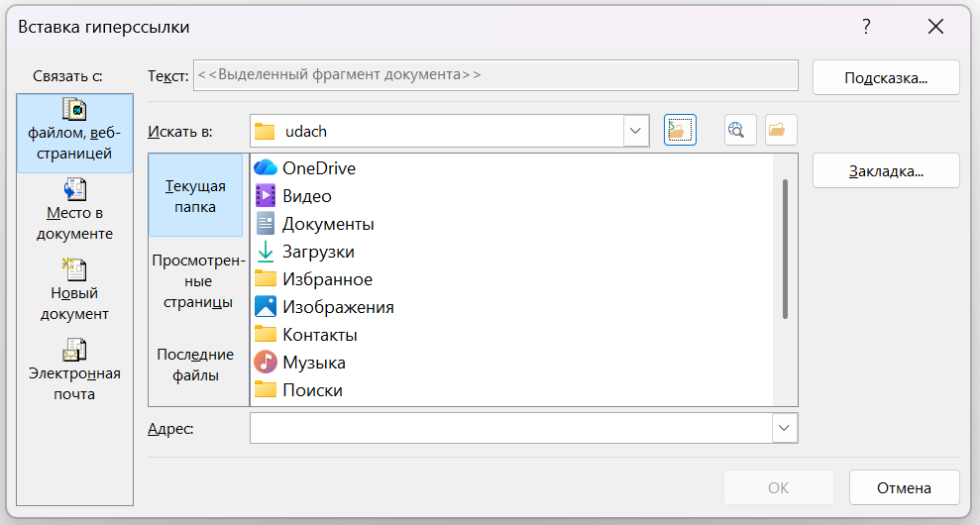Click the 'Browse for file' folder icon
This screenshot has width=980, height=525.
coord(781,131)
